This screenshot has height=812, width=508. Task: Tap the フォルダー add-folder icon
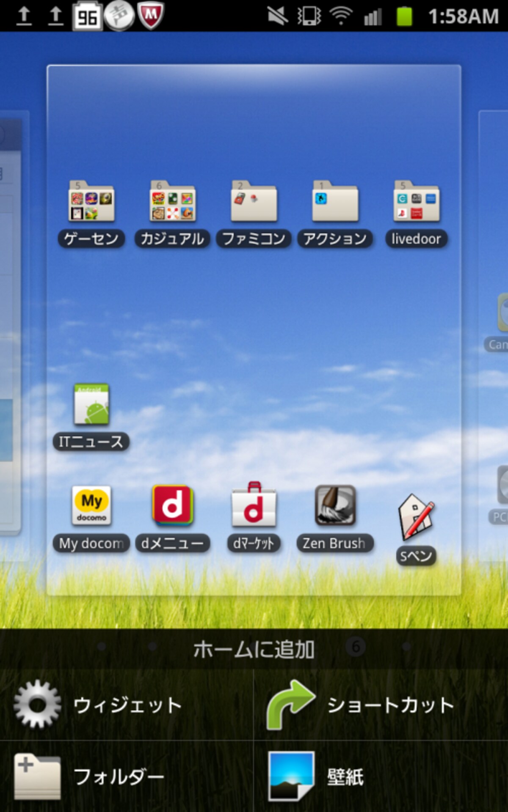tap(37, 777)
